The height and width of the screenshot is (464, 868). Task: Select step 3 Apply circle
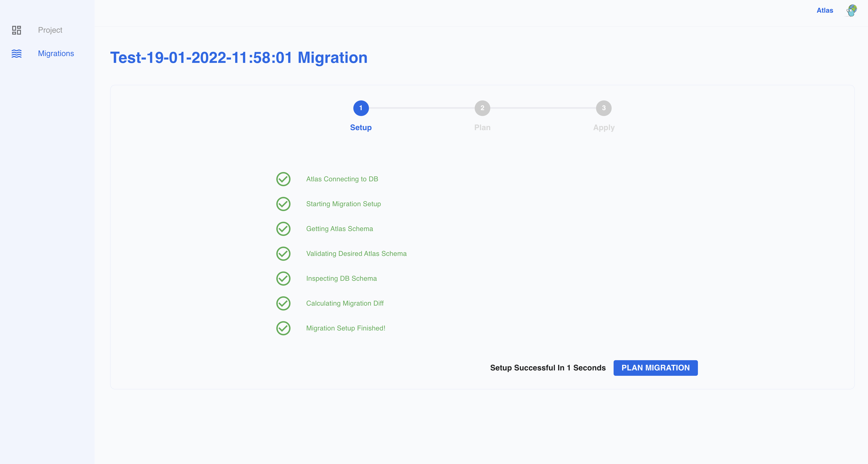604,108
